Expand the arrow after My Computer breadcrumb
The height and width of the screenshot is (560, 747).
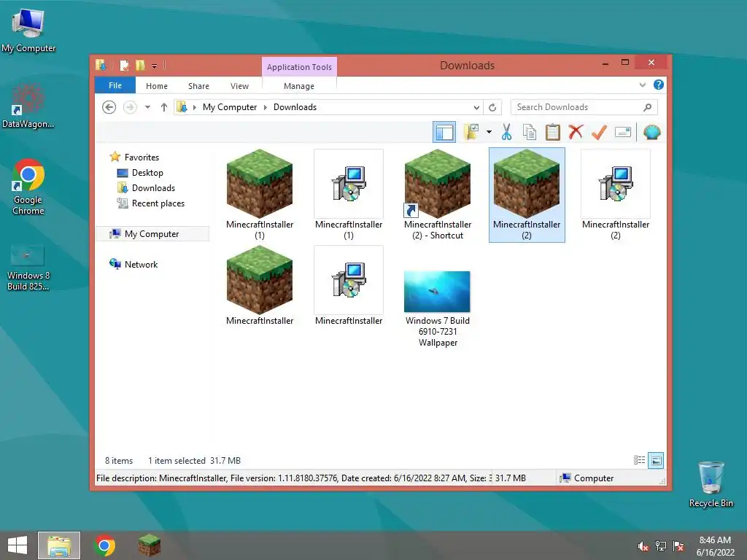[x=266, y=107]
